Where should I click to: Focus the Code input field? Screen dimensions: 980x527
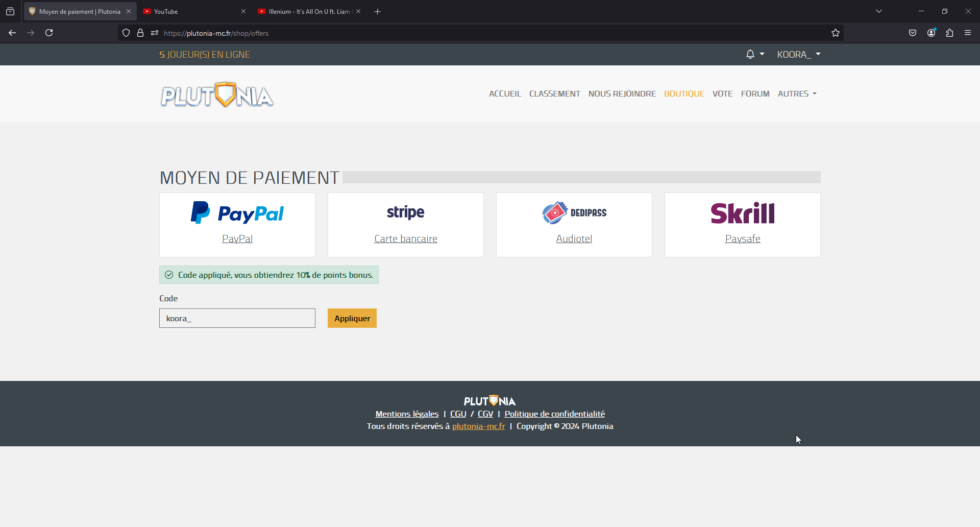[237, 318]
